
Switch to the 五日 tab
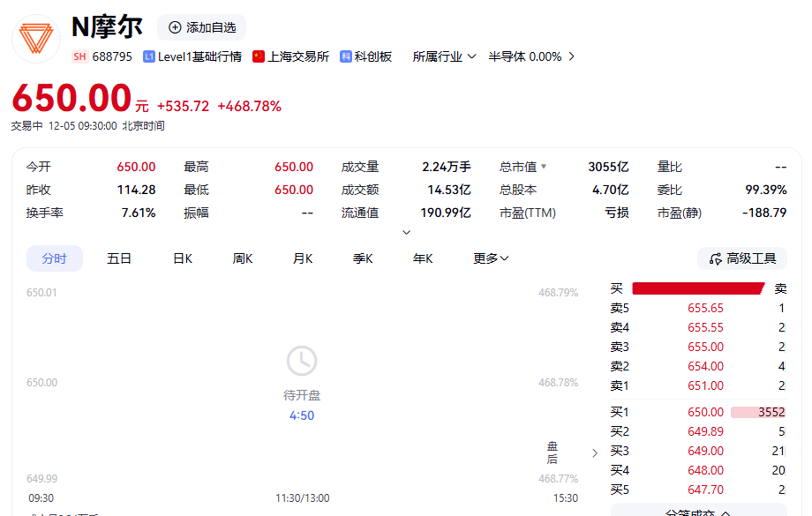[119, 258]
